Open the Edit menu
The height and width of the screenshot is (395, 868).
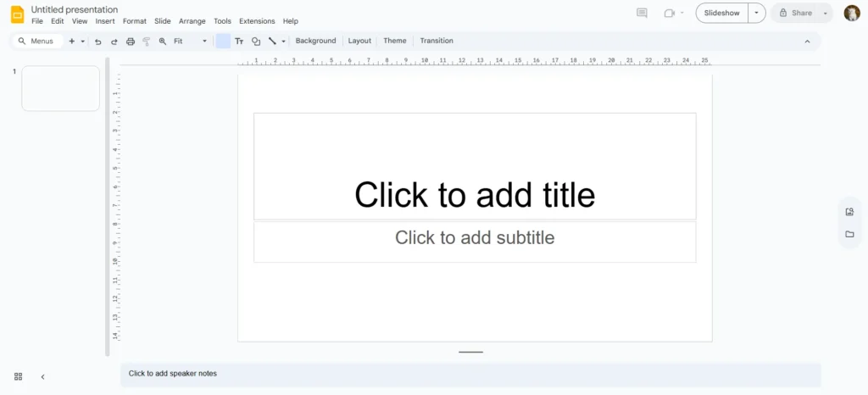point(58,21)
